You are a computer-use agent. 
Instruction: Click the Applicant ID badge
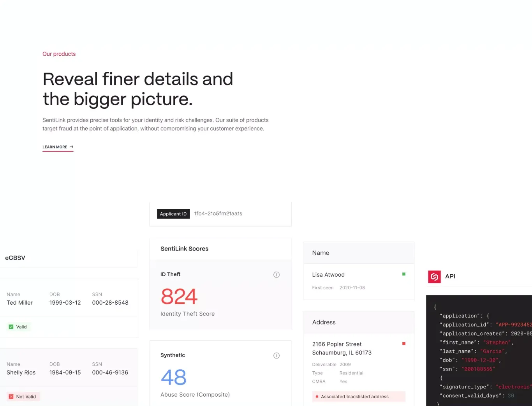point(173,214)
